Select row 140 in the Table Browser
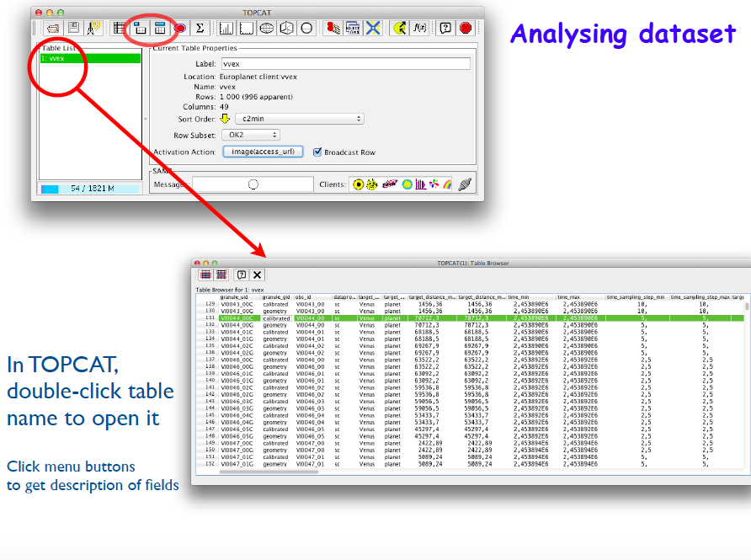This screenshot has height=560, width=751. pyautogui.click(x=471, y=381)
